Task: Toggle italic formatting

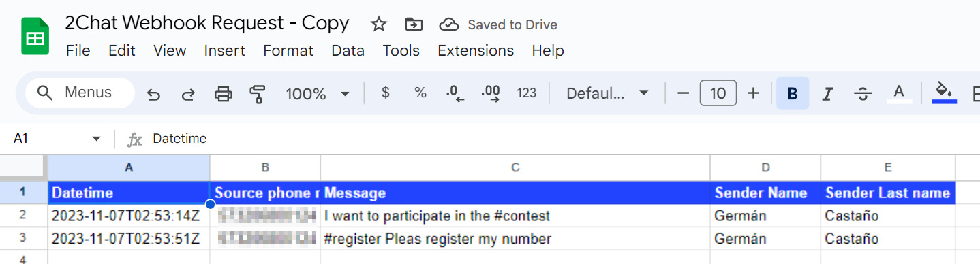Action: 827,94
